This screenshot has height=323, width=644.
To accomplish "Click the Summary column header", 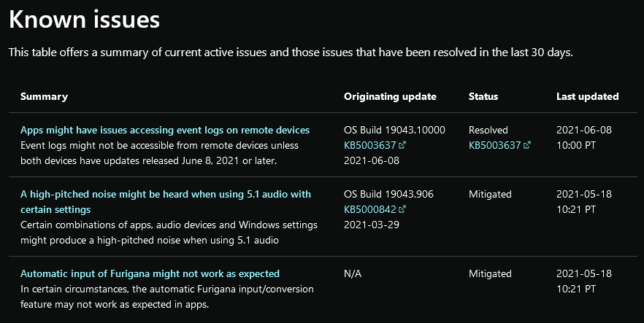I will (44, 96).
